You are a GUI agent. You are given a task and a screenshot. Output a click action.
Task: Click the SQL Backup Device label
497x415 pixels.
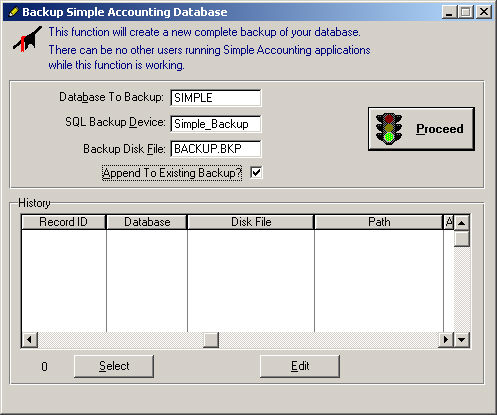(x=115, y=122)
